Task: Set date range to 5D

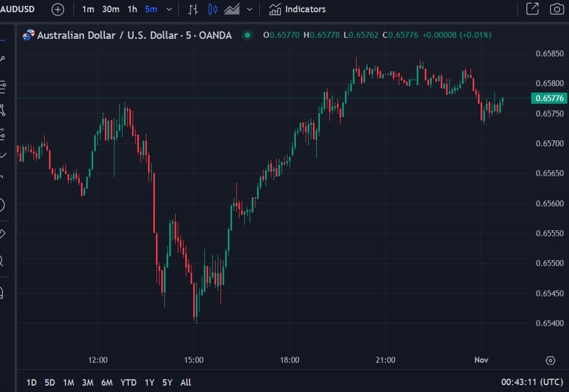Action: click(50, 383)
